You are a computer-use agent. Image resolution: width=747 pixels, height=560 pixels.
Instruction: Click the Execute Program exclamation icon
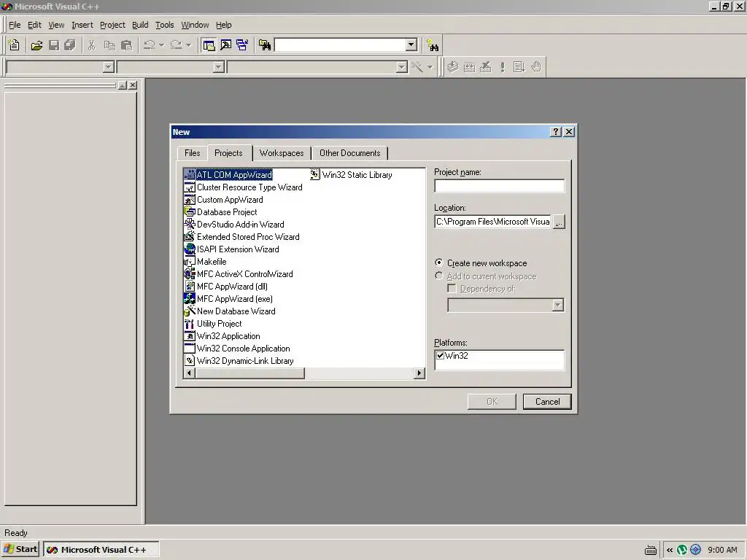[x=502, y=66]
